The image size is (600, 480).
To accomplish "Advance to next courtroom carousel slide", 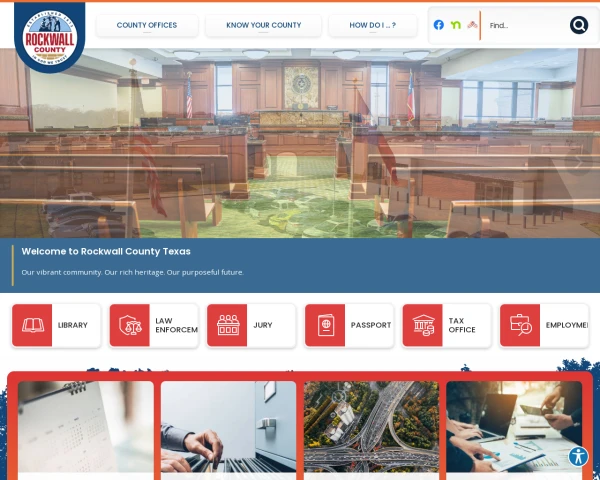I will coord(578,162).
